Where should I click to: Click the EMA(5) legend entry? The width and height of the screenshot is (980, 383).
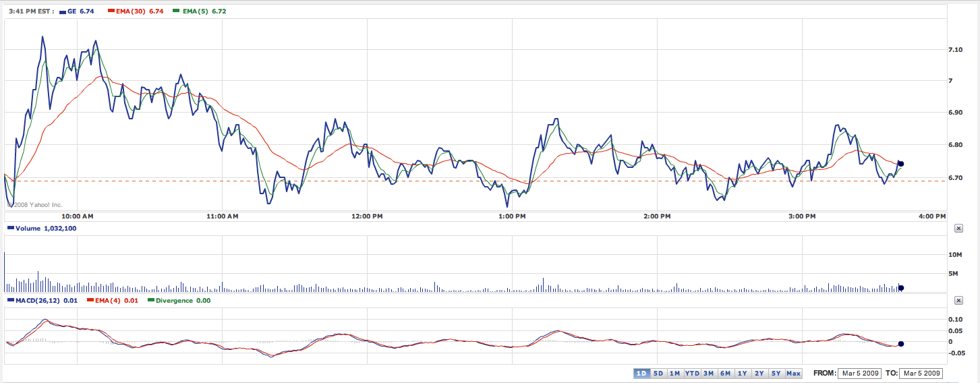(204, 11)
